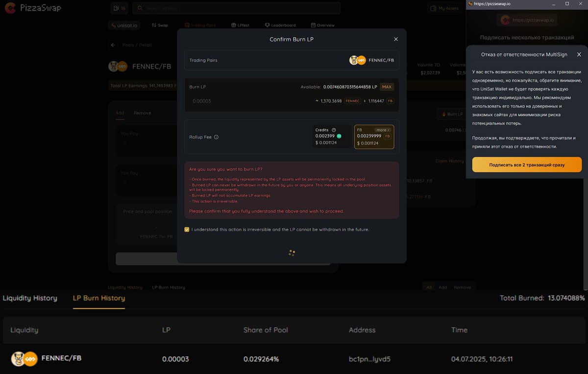This screenshot has height=374, width=588.
Task: Click small Liquidity History tab behind dialog
Action: pyautogui.click(x=125, y=287)
